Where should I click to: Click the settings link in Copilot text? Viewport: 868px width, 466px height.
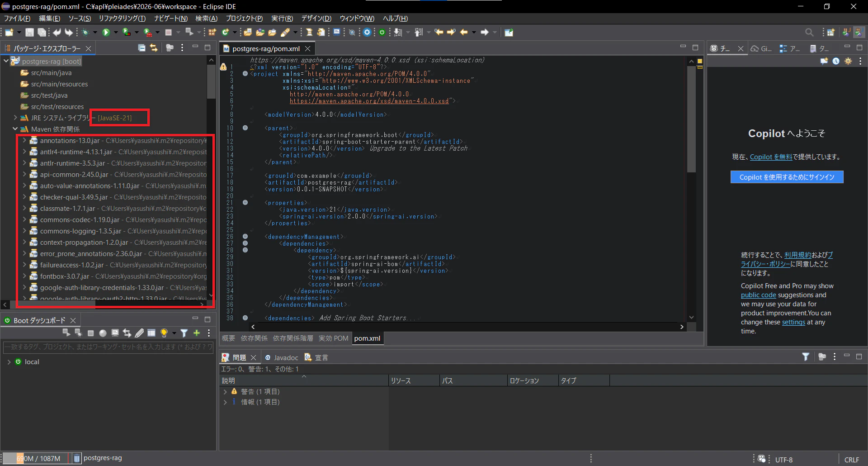793,322
